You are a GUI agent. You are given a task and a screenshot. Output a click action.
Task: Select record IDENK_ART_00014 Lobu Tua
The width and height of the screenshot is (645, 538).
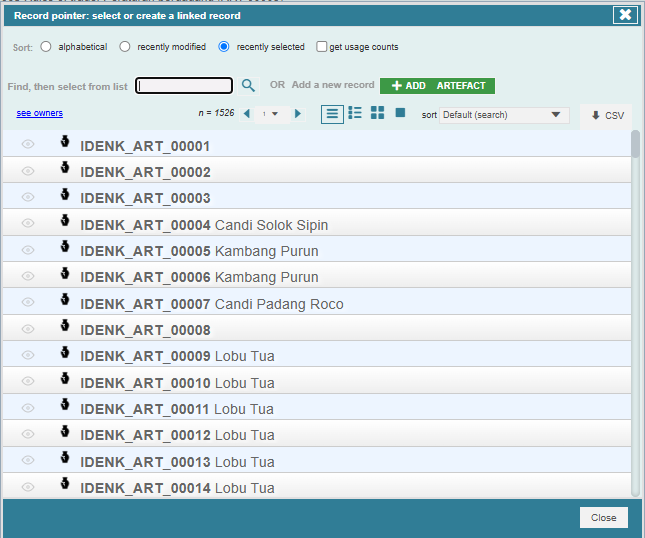click(x=317, y=486)
